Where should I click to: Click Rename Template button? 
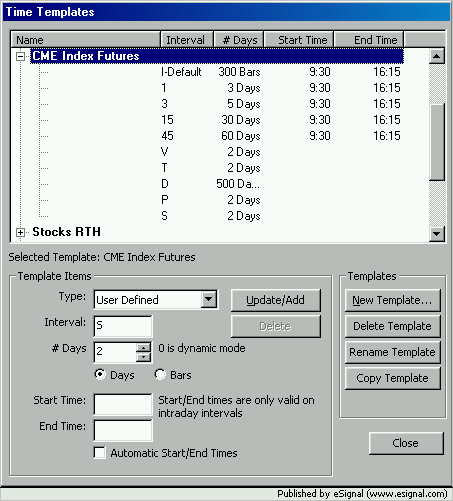point(392,352)
